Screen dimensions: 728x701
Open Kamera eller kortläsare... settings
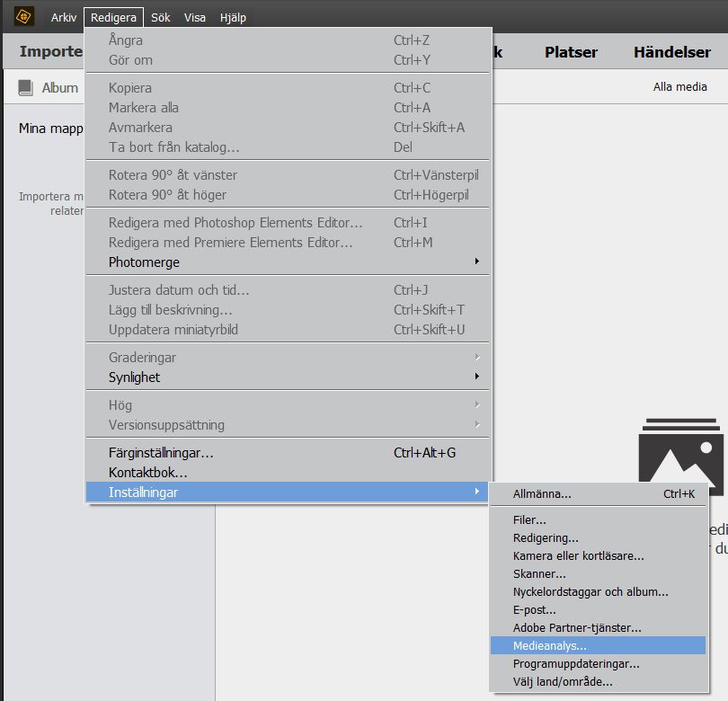599,555
